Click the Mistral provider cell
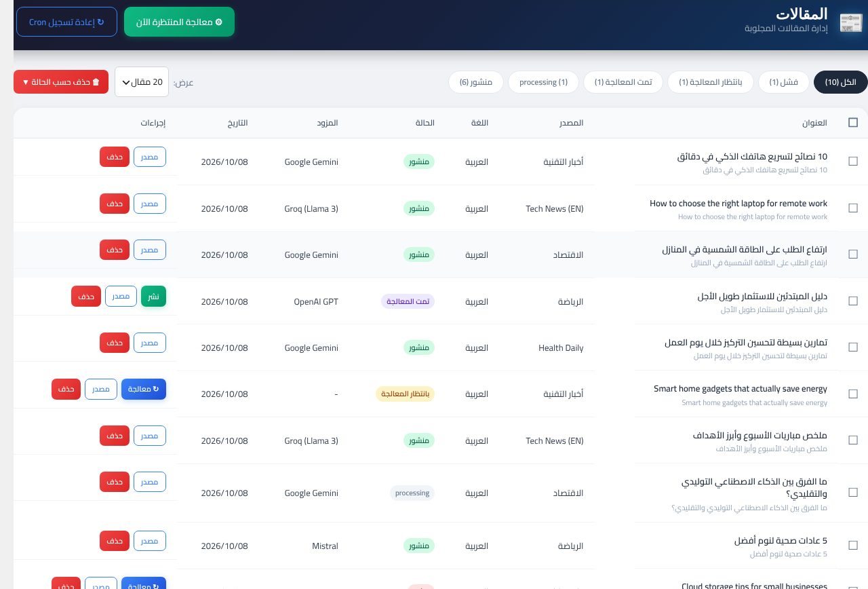Screen dimensions: 868x589 click(325, 546)
